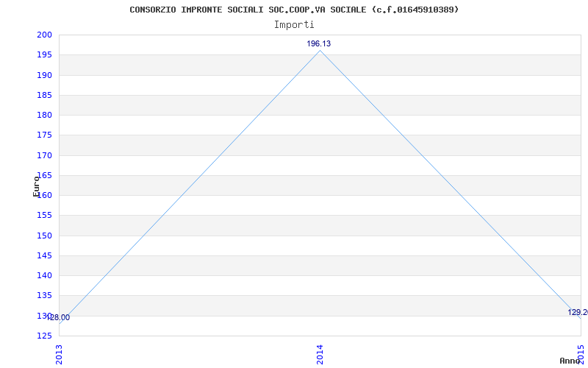Viewport: 588px width, 368px height.
Task: Click the 125 y-axis tick label
Action: (44, 336)
